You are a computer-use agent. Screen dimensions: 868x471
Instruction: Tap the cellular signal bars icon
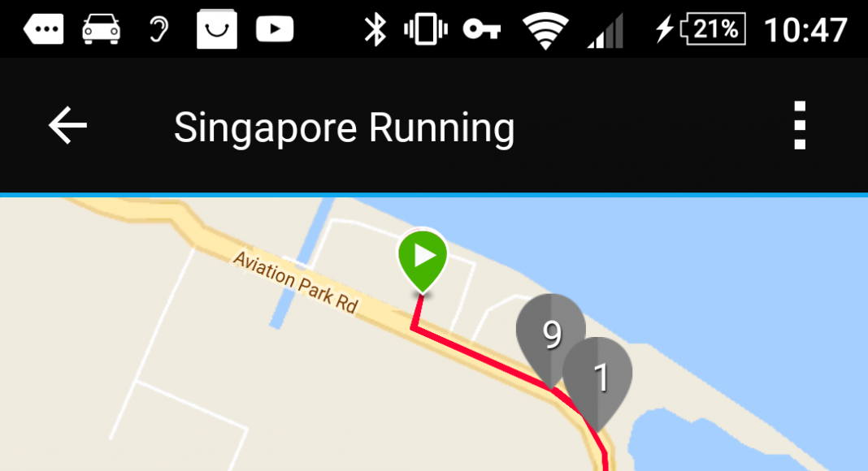click(605, 30)
